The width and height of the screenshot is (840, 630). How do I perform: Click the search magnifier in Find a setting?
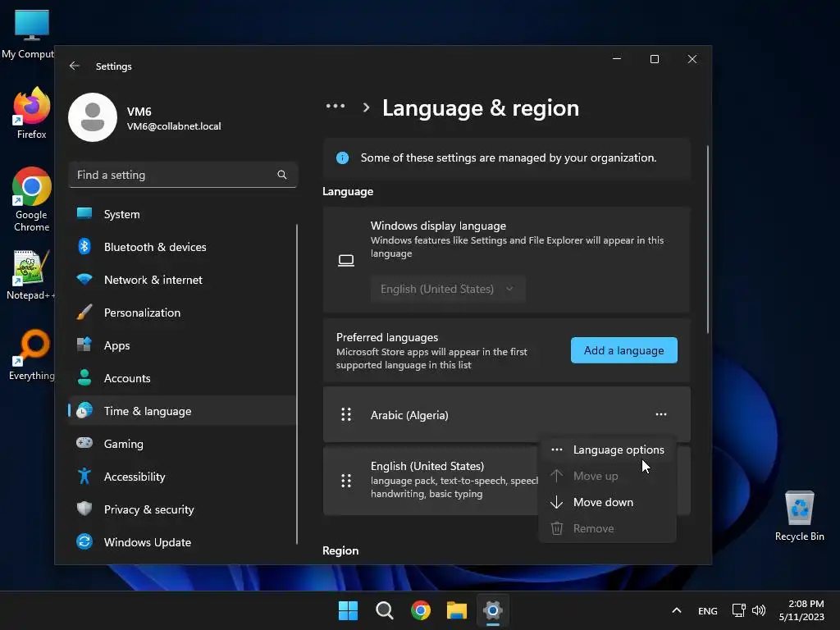[x=282, y=175]
